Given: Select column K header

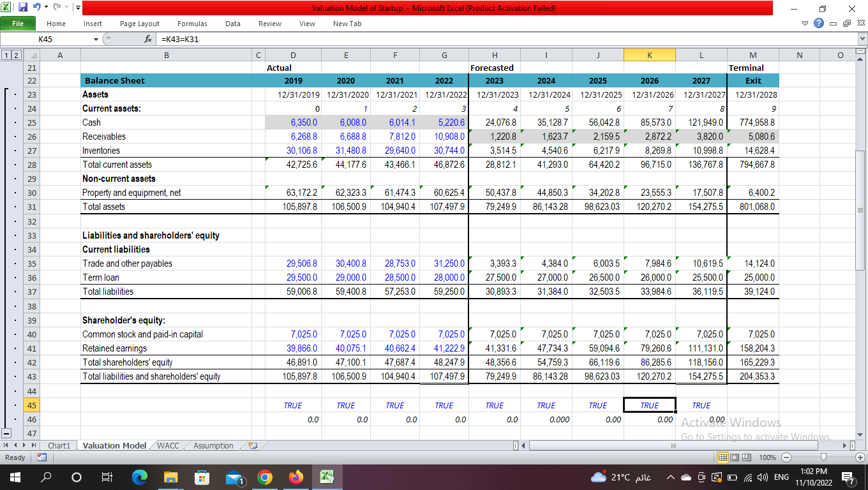Looking at the screenshot, I should click(649, 56).
